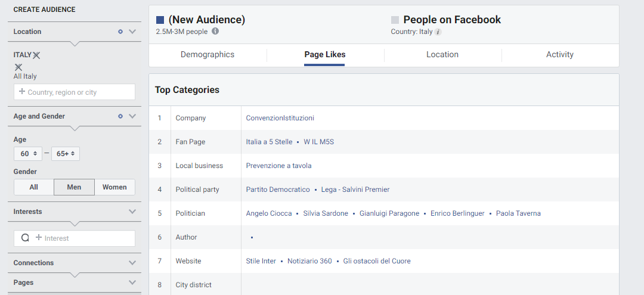Open Location section settings circle icon
This screenshot has height=295, width=644.
coord(120,32)
